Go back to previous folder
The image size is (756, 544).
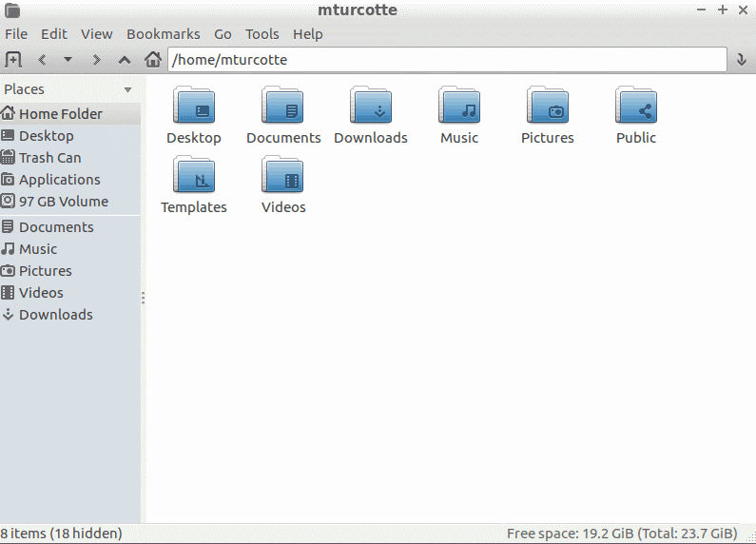[x=42, y=60]
